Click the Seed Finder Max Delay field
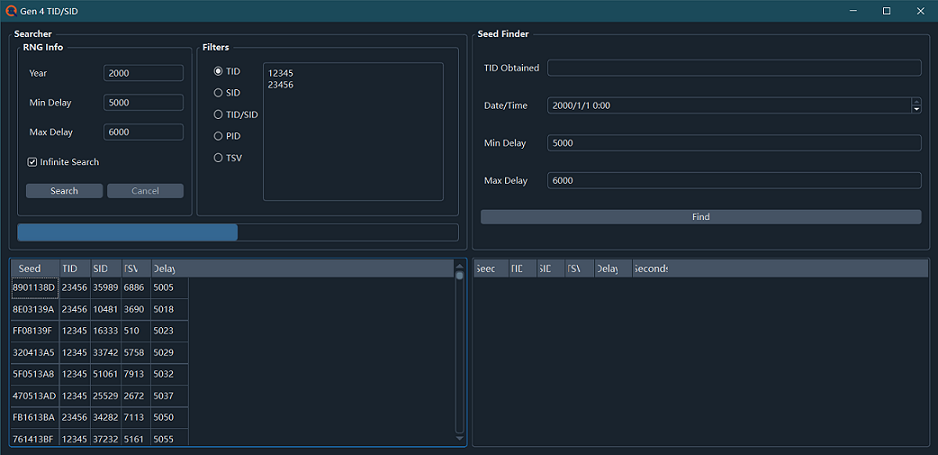The width and height of the screenshot is (938, 455). (733, 181)
